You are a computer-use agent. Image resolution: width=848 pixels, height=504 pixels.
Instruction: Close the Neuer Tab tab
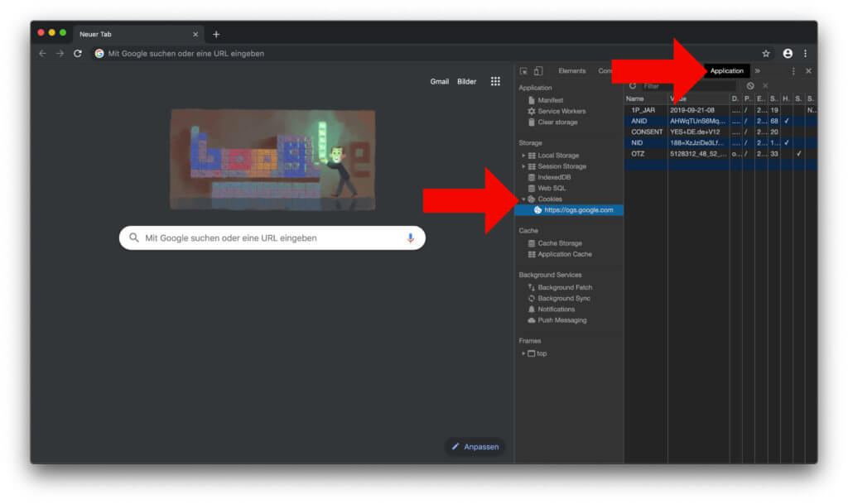[195, 34]
